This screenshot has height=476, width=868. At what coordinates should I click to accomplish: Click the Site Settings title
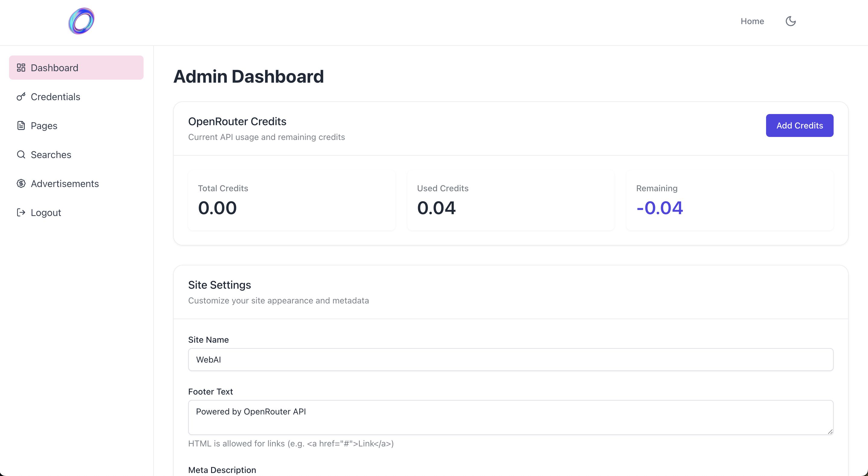point(219,285)
